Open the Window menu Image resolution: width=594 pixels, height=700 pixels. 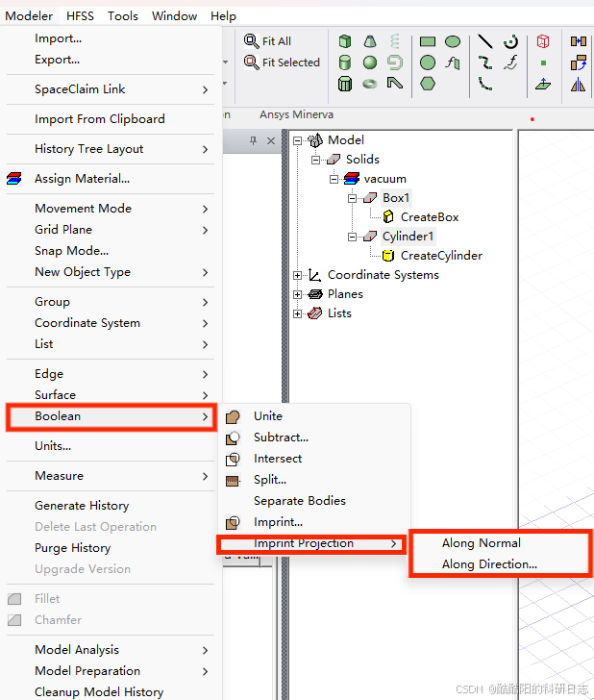(175, 16)
